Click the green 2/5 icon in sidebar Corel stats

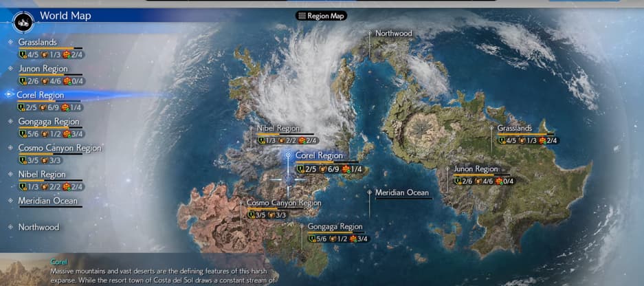21,108
